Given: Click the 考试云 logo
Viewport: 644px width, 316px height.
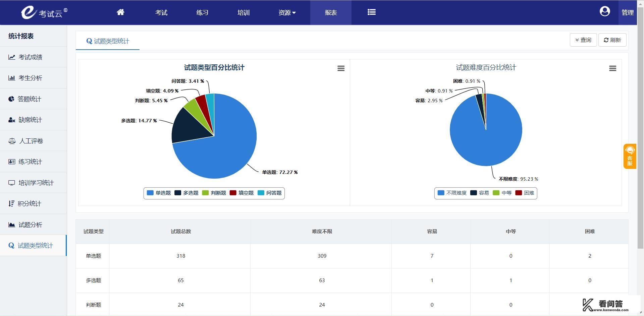Looking at the screenshot, I should tap(44, 12).
